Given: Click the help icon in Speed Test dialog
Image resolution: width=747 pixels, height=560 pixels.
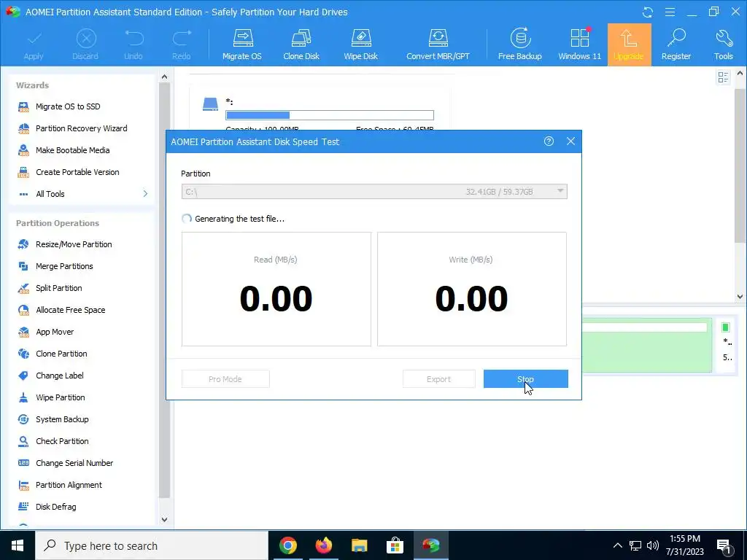Looking at the screenshot, I should point(549,141).
